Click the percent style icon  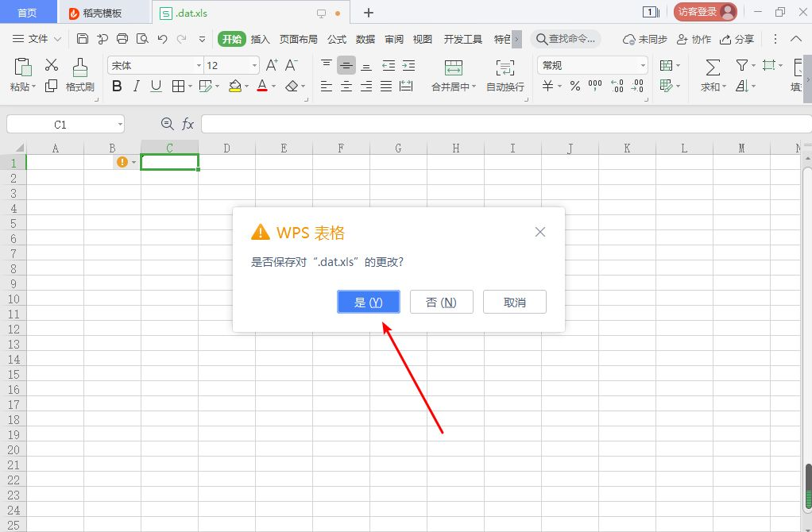pyautogui.click(x=574, y=86)
